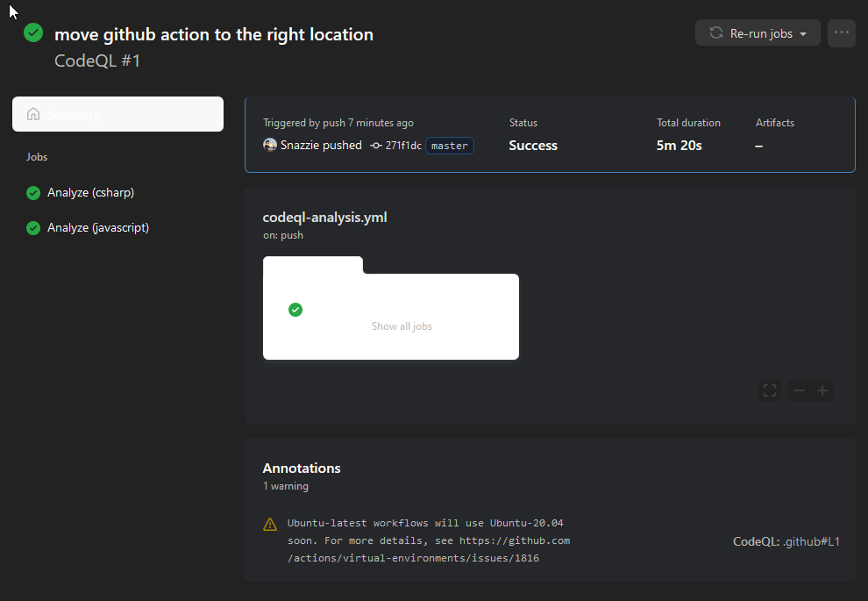Open the CodeQL: .github#L1 annotation link
The image size is (868, 601).
(x=786, y=541)
